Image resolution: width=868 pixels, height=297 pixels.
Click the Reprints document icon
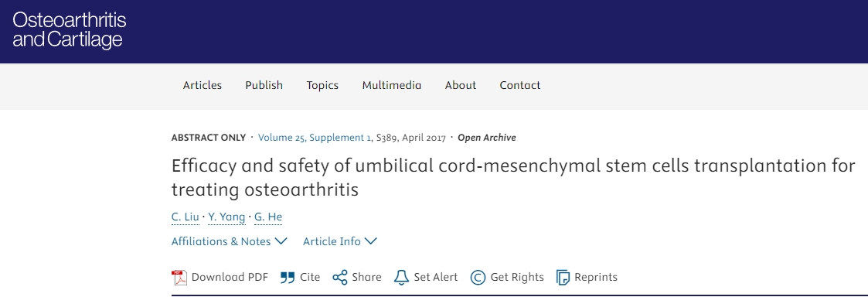[x=563, y=277]
